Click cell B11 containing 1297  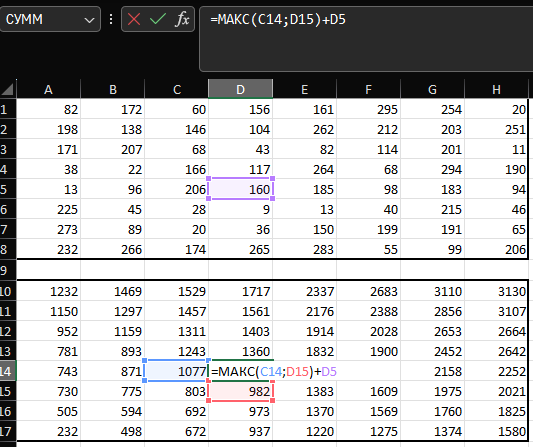click(x=113, y=311)
